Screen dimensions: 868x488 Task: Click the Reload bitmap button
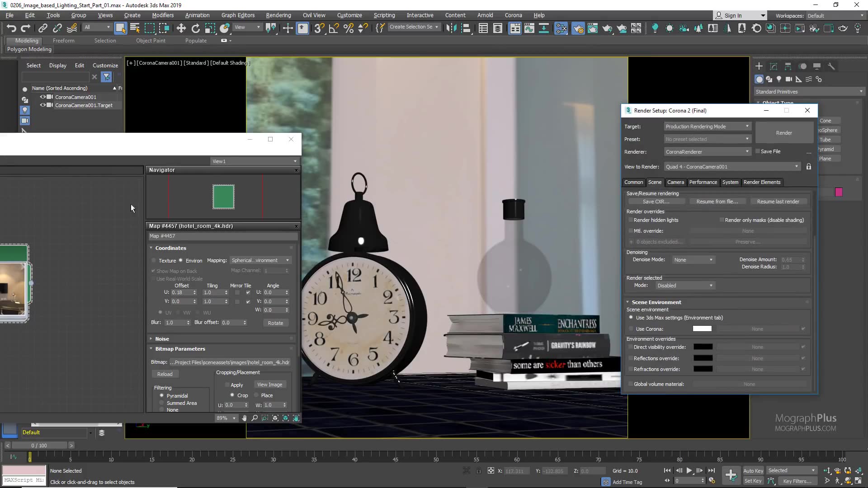click(165, 374)
